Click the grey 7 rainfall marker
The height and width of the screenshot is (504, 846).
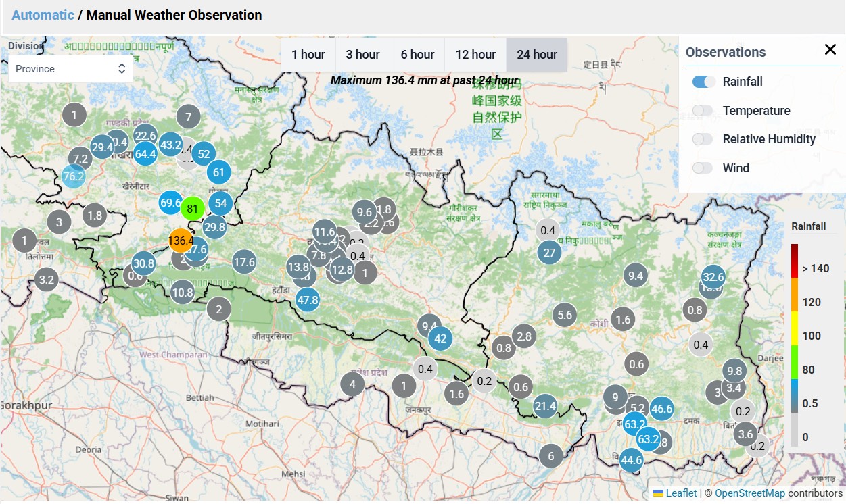click(189, 116)
